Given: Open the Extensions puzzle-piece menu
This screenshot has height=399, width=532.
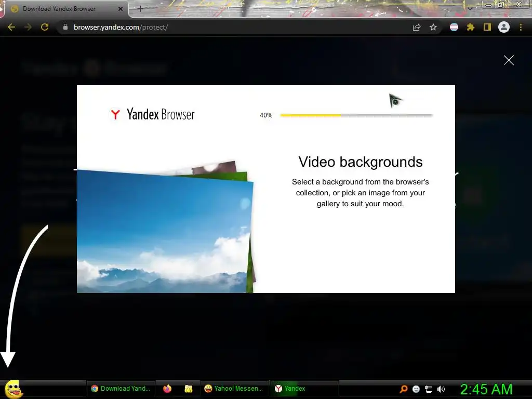Looking at the screenshot, I should coord(470,27).
